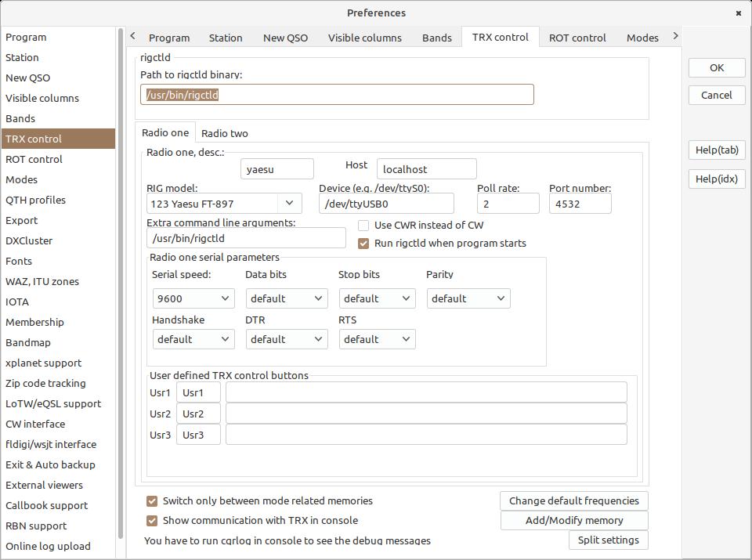Click the Poll rate field
The height and width of the screenshot is (560, 752).
pos(508,204)
